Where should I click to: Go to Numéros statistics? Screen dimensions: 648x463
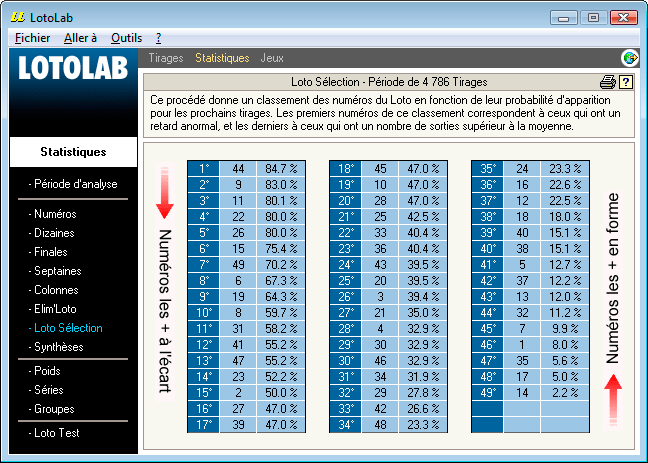point(55,214)
